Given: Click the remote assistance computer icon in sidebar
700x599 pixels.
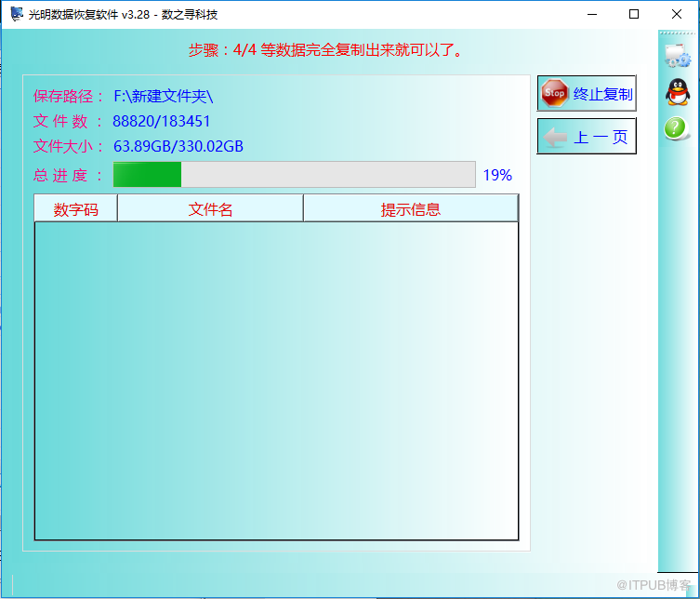Looking at the screenshot, I should coord(678,56).
